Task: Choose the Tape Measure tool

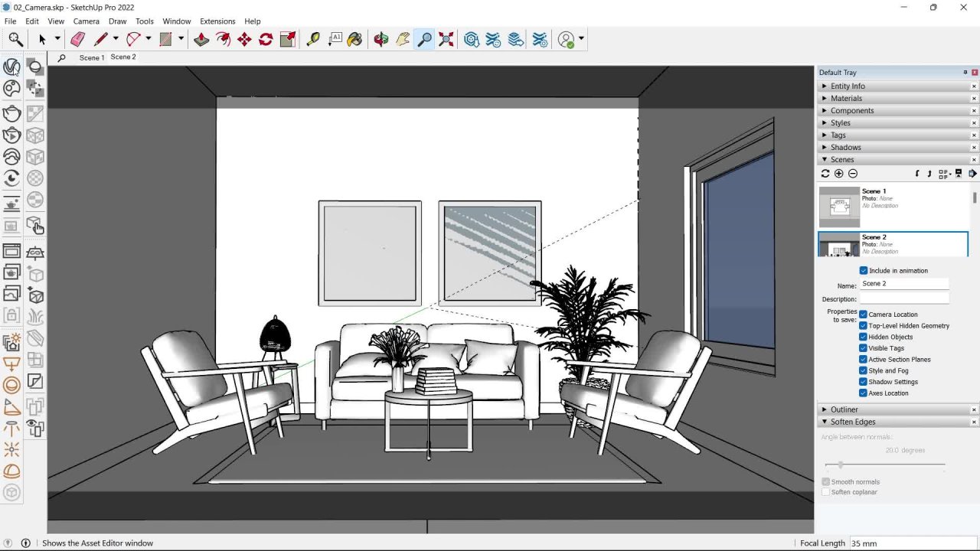Action: [x=312, y=39]
